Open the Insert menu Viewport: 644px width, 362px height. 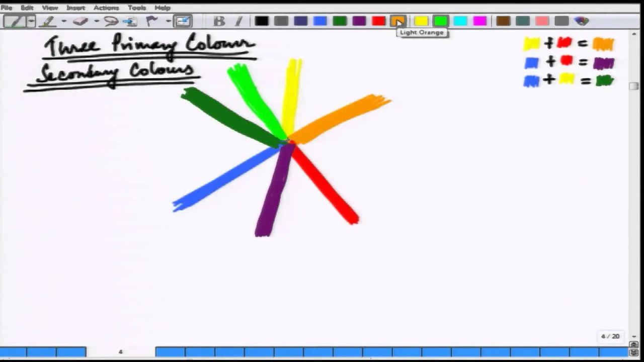coord(75,8)
